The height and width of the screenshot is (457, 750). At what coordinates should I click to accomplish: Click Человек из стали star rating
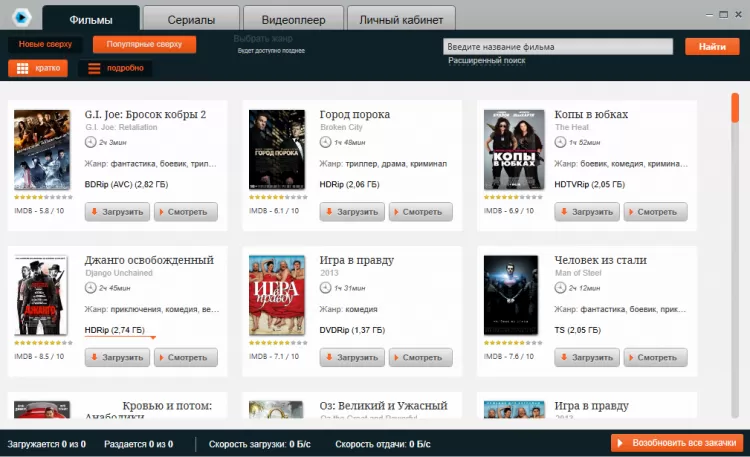coord(513,343)
